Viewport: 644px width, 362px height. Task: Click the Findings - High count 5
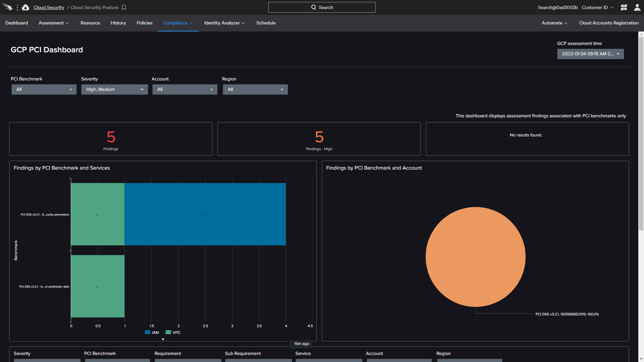pos(319,137)
